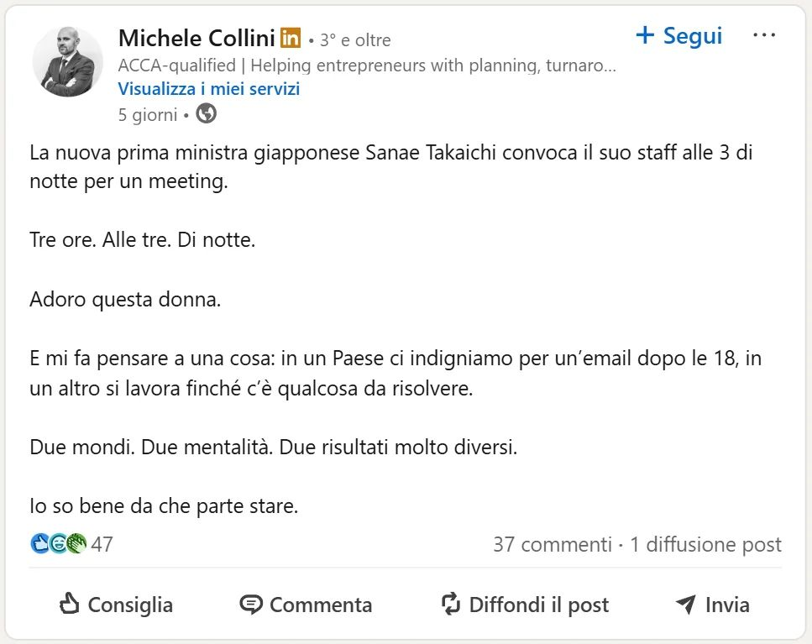Click the globe visibility icon
The height and width of the screenshot is (644, 812).
tap(206, 113)
